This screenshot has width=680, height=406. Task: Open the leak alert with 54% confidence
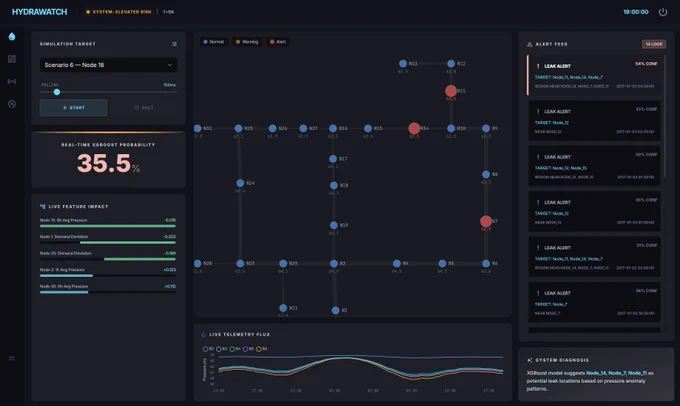pyautogui.click(x=594, y=75)
